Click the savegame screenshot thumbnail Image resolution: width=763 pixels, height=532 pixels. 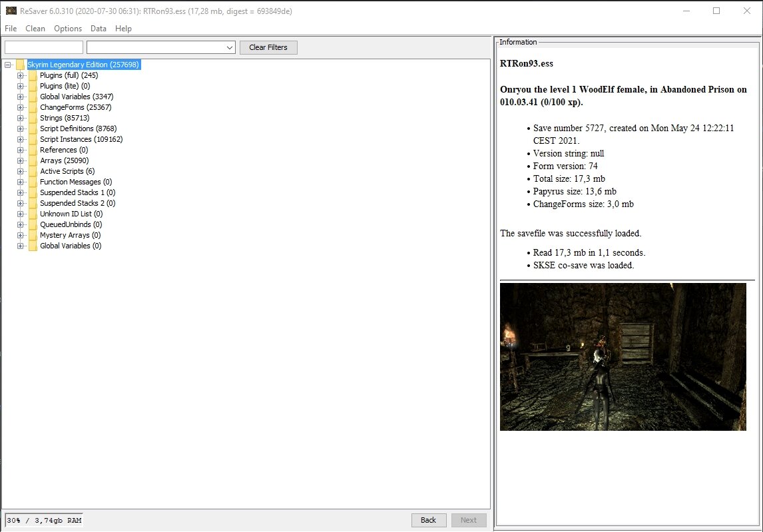pyautogui.click(x=623, y=357)
